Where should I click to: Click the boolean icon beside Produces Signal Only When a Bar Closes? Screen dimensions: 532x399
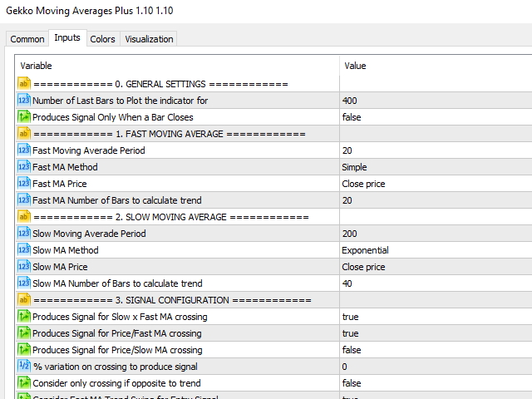[x=23, y=117]
